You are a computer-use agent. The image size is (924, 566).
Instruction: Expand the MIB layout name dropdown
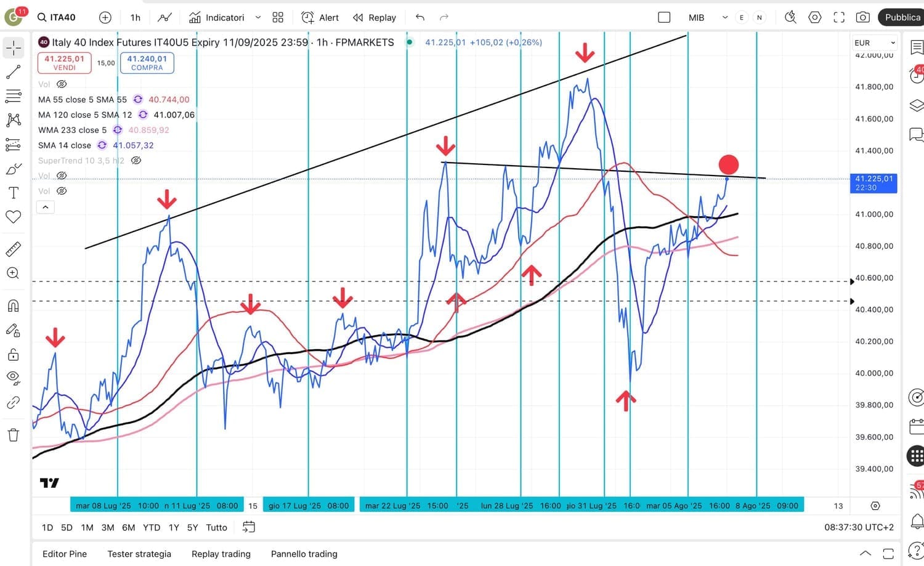click(x=725, y=17)
